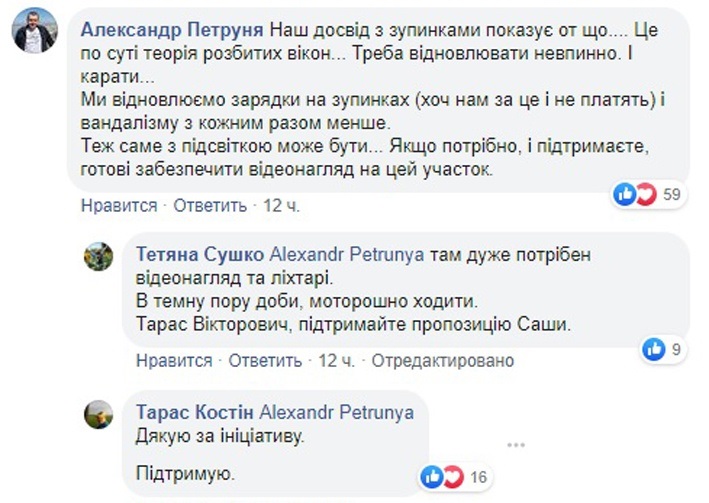This screenshot has width=709, height=503.
Task: Open Александр Петруня's profile picture
Action: pyautogui.click(x=33, y=31)
